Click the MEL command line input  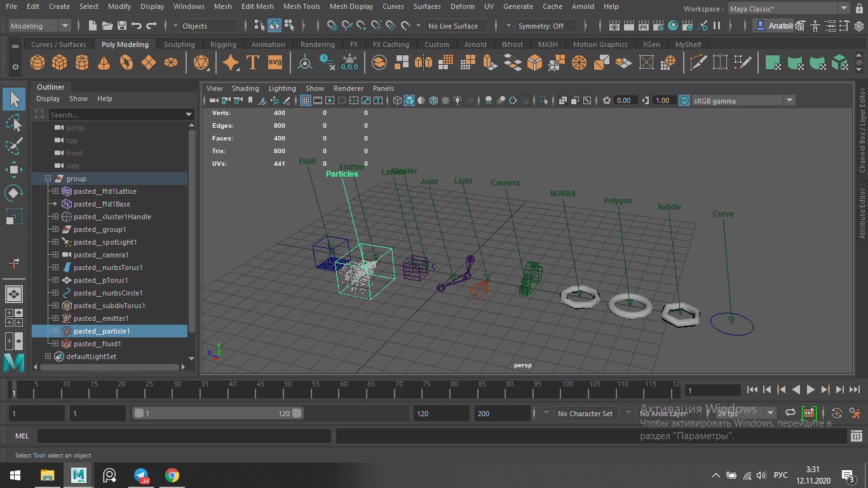point(184,436)
